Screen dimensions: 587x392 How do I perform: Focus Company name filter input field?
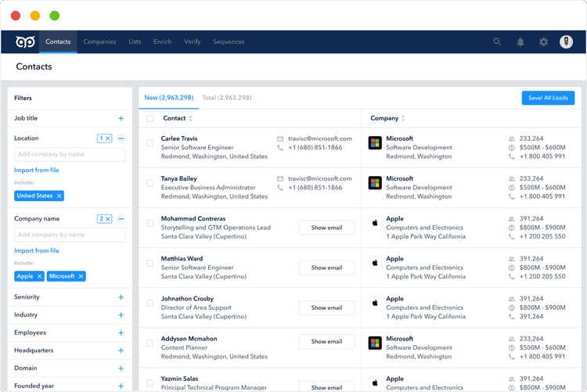pos(70,235)
